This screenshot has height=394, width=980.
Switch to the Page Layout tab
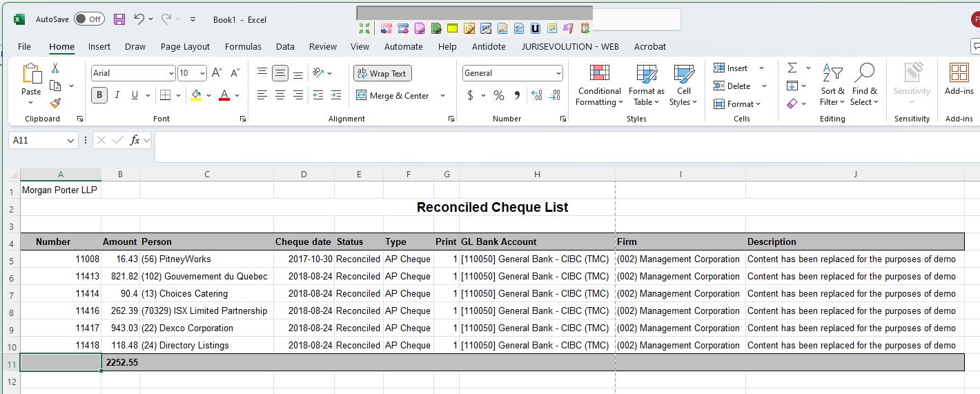(x=185, y=47)
